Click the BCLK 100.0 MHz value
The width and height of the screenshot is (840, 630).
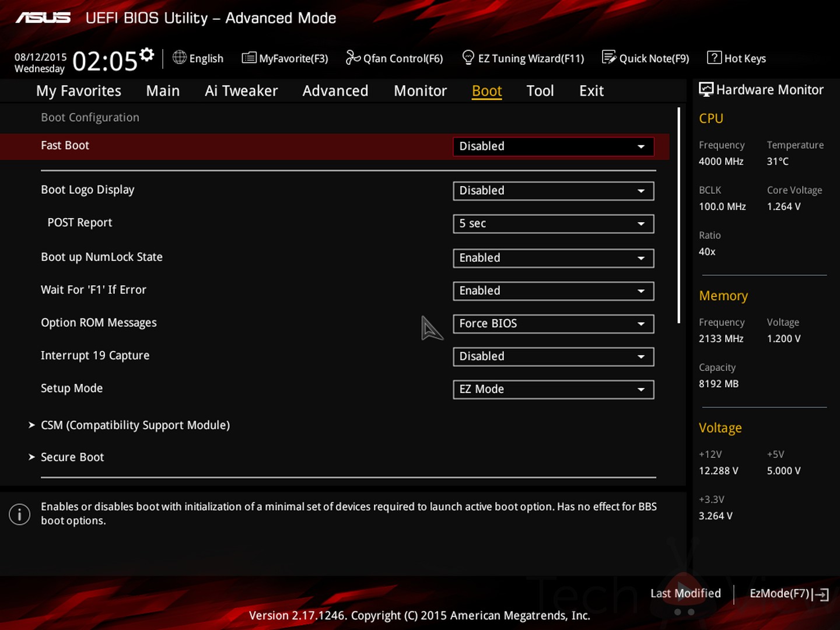722,206
